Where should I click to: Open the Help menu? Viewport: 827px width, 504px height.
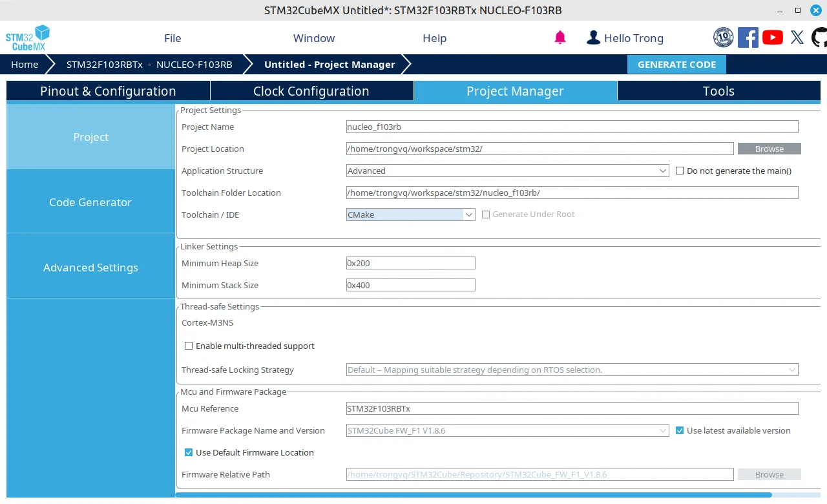click(434, 38)
